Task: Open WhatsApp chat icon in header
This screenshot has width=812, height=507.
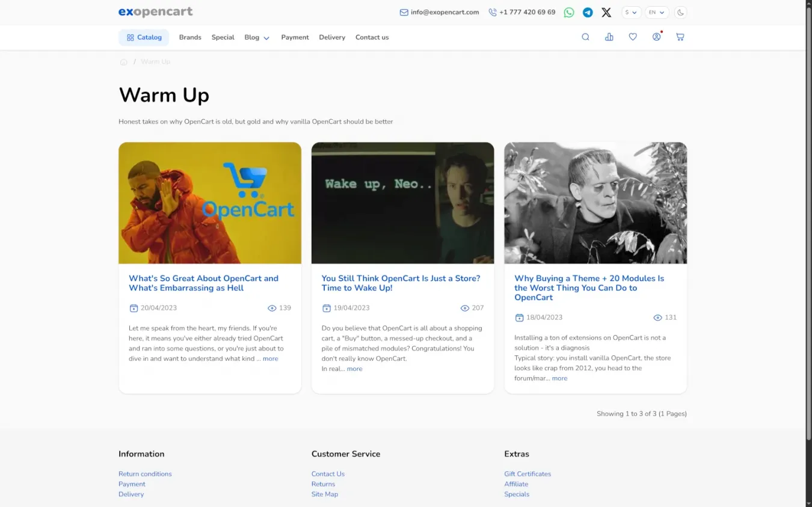Action: click(568, 13)
